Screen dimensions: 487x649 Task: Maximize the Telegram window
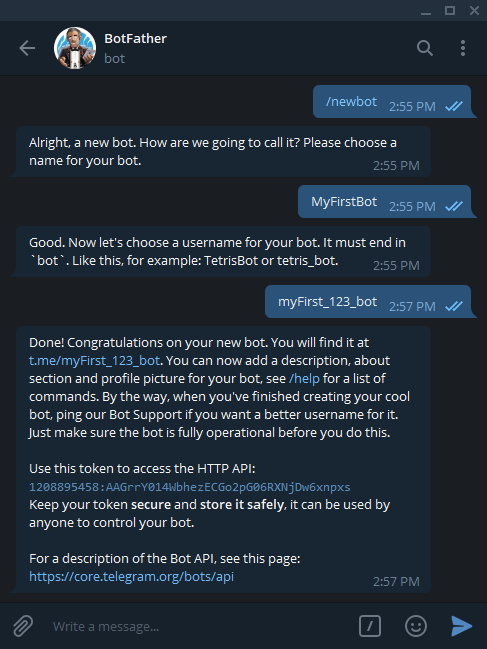[450, 10]
